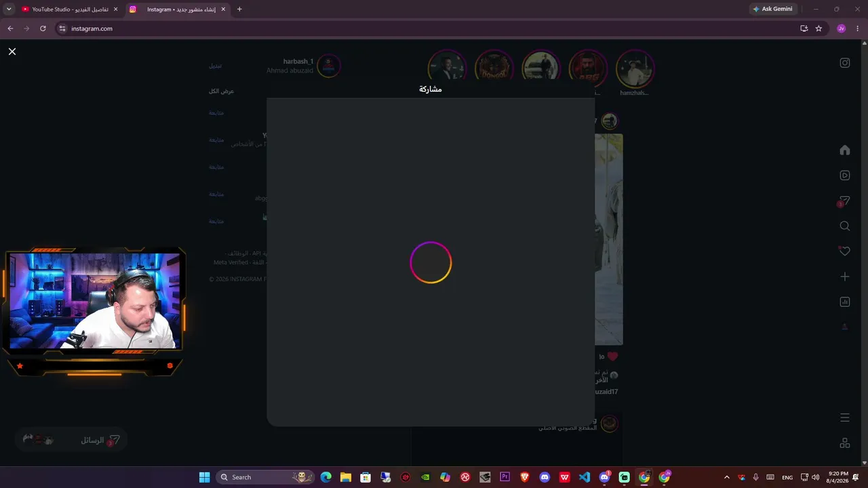Open the More hamburger menu in the sidebar

(844, 418)
